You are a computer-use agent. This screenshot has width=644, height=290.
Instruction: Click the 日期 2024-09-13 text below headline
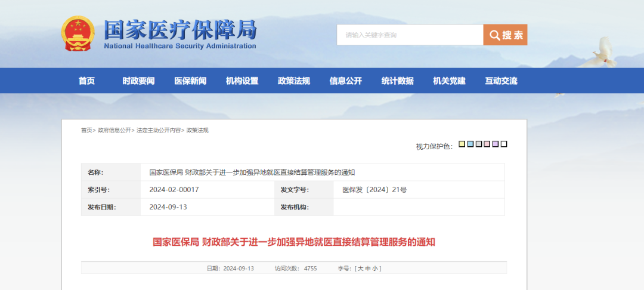[230, 269]
